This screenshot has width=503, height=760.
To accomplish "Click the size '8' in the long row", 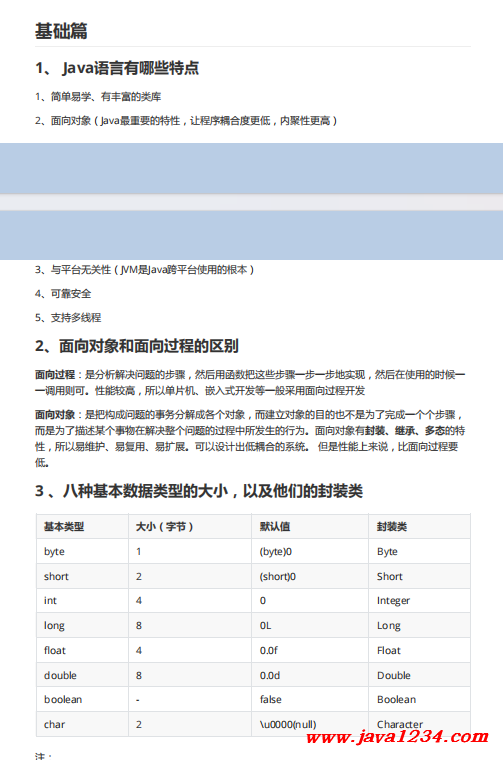I will (139, 625).
